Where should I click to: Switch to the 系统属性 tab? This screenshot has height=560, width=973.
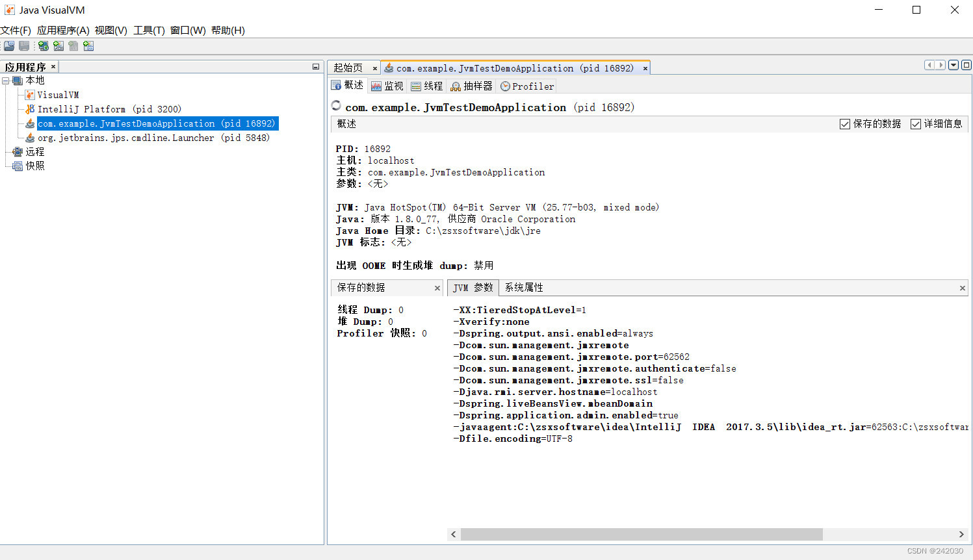click(524, 288)
